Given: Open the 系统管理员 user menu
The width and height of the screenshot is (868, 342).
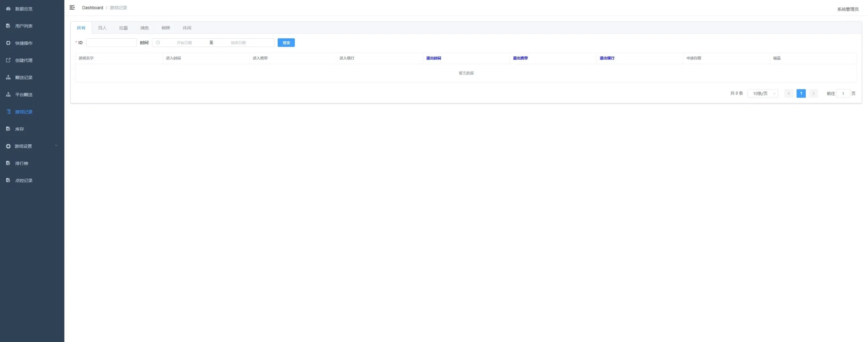Looking at the screenshot, I should (848, 9).
